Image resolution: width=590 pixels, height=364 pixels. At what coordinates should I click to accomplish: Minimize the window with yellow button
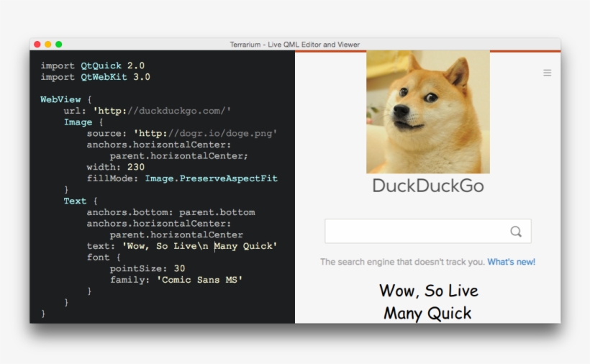[47, 45]
